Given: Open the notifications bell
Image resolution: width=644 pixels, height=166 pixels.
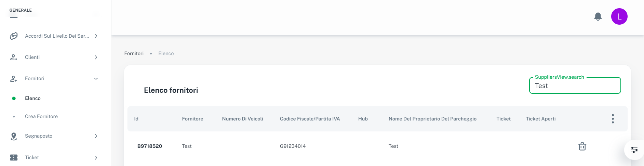Looking at the screenshot, I should (x=598, y=16).
